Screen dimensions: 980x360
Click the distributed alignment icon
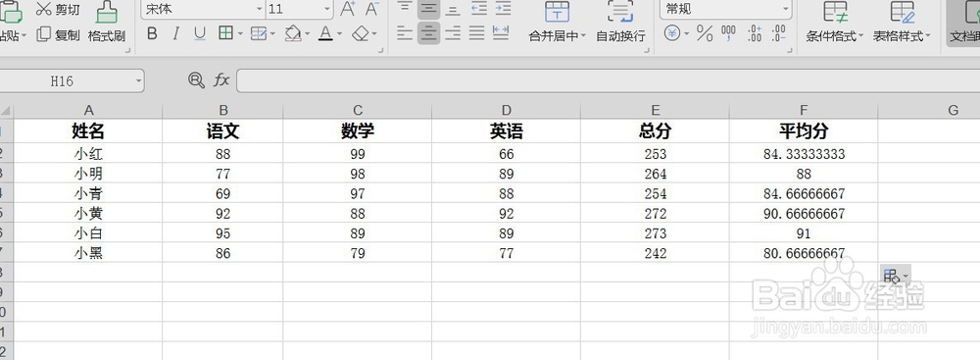[501, 33]
